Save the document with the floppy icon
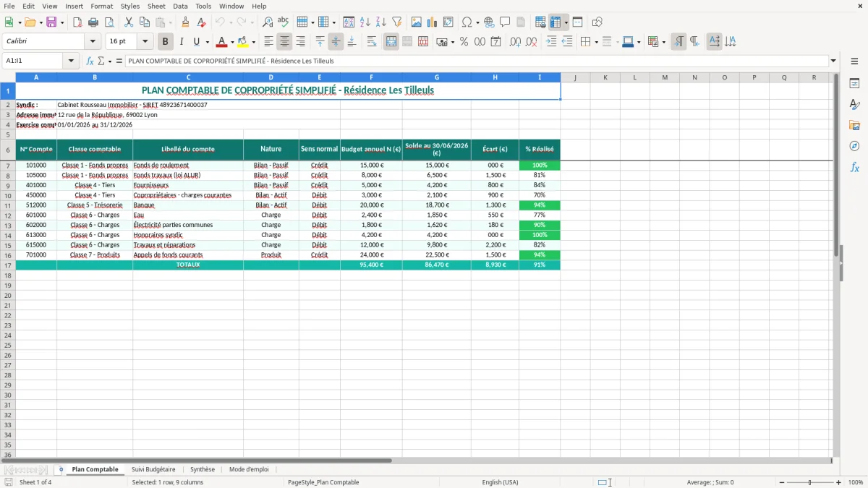 point(51,22)
